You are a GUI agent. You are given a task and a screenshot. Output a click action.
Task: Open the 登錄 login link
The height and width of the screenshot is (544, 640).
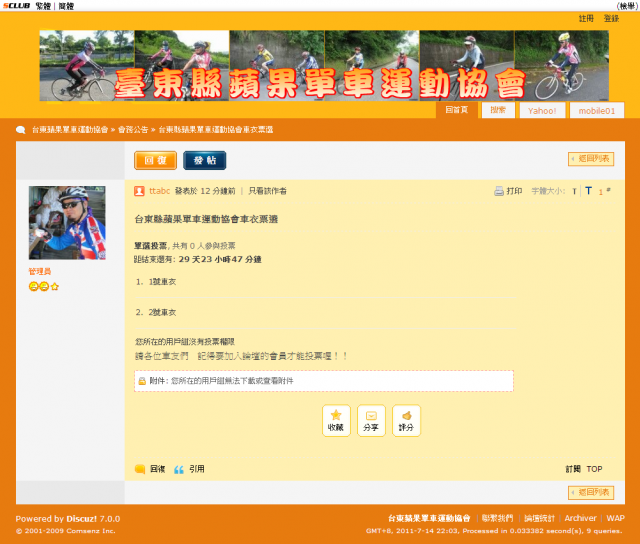(x=611, y=18)
